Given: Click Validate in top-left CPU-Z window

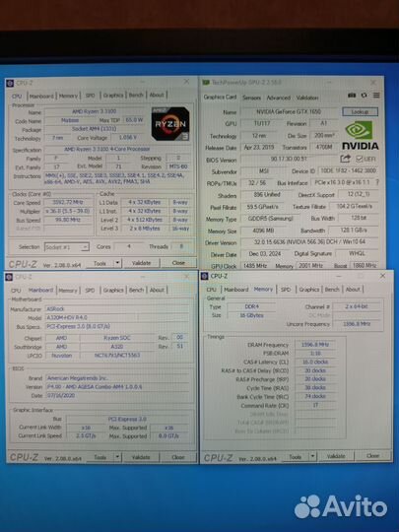Looking at the screenshot, I should (141, 263).
